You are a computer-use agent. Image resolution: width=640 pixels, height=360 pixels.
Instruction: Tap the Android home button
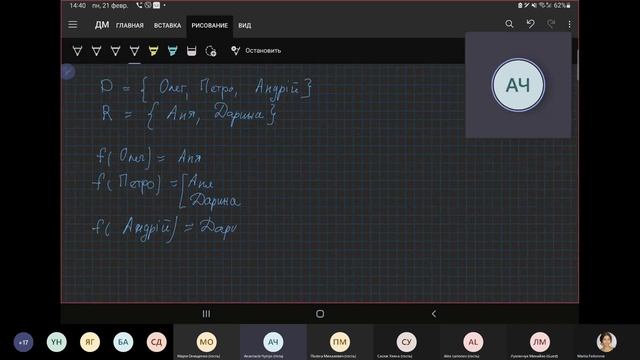320,313
